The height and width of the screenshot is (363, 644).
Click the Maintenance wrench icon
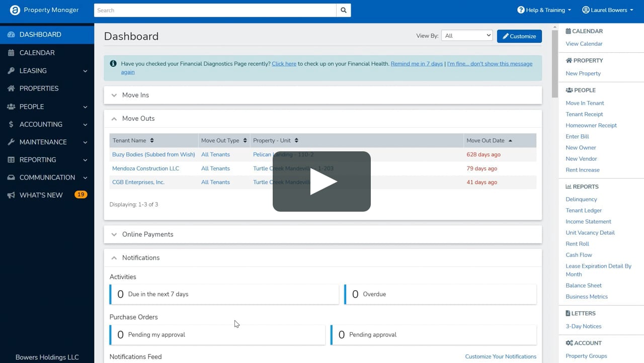[11, 142]
